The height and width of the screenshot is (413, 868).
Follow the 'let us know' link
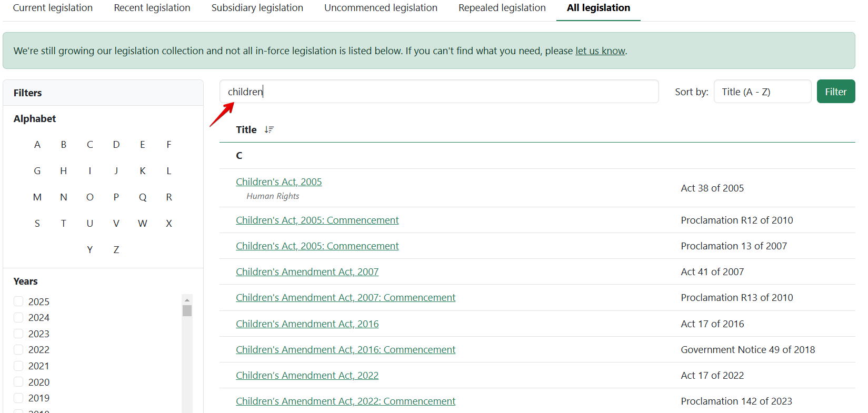pos(600,51)
